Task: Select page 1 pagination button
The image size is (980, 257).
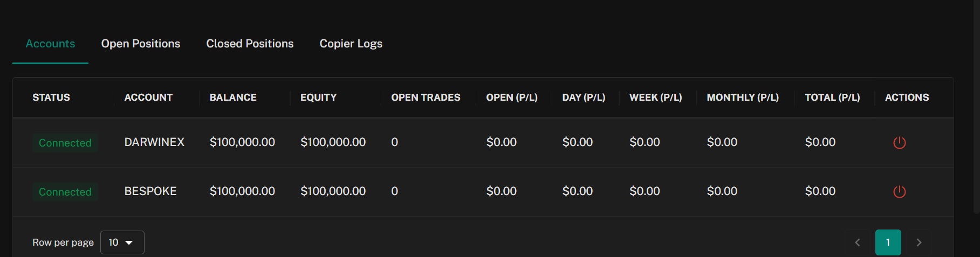Action: pos(888,242)
